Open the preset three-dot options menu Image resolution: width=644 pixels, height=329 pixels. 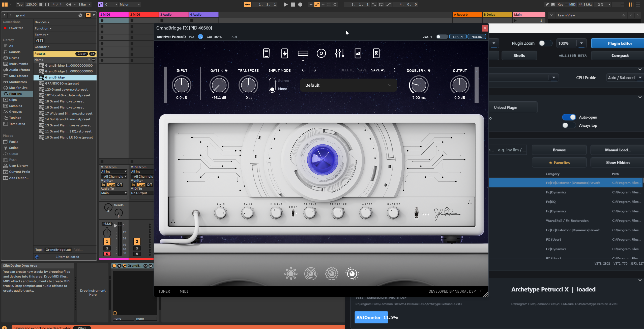(x=394, y=70)
